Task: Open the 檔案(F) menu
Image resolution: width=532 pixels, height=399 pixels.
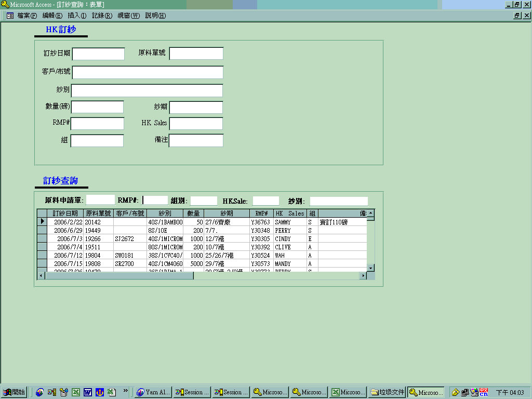Action: (27, 16)
